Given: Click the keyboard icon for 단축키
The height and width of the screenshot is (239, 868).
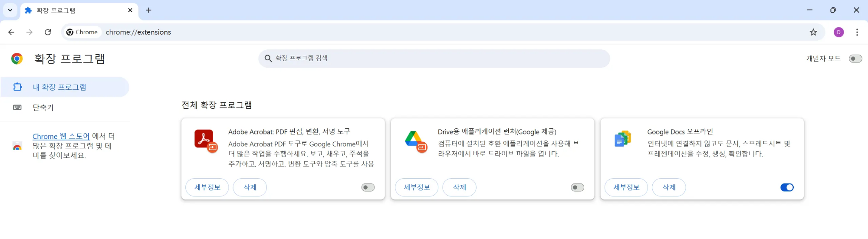Looking at the screenshot, I should (x=17, y=108).
